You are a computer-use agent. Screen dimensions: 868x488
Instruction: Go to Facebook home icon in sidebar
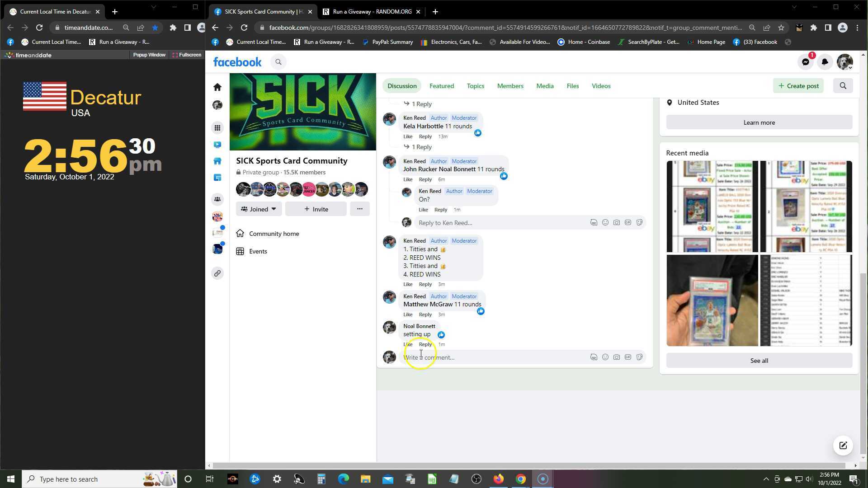click(x=217, y=87)
